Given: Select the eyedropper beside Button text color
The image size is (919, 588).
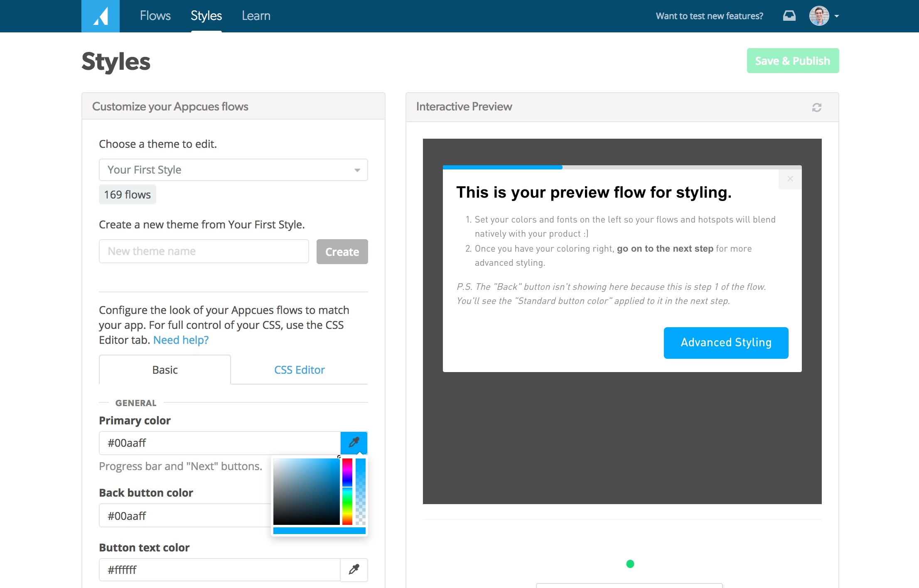Looking at the screenshot, I should point(354,570).
